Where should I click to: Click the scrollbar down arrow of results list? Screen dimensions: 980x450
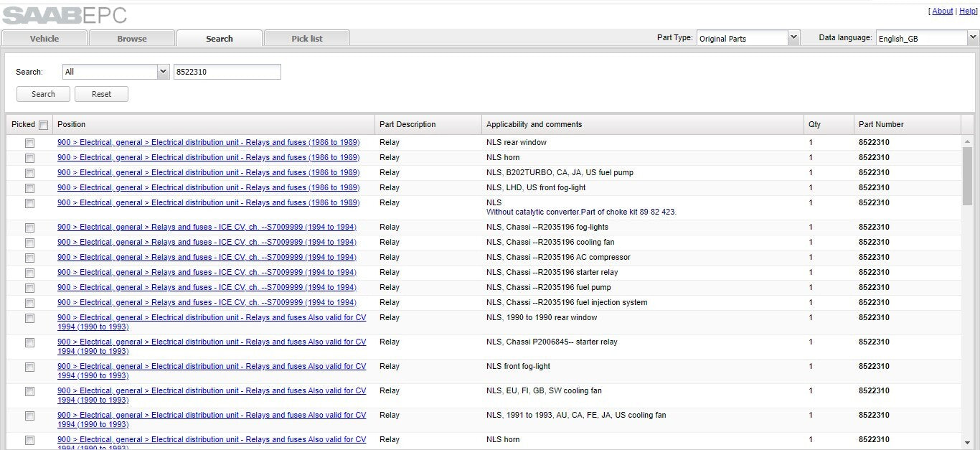967,443
